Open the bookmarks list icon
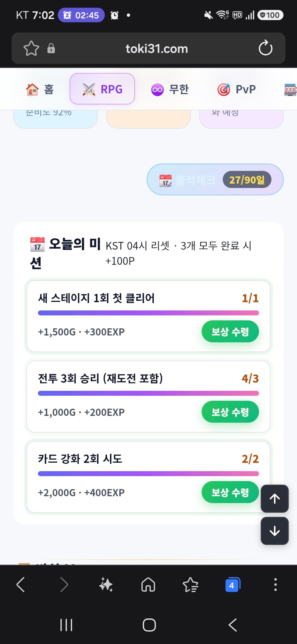 point(190,584)
